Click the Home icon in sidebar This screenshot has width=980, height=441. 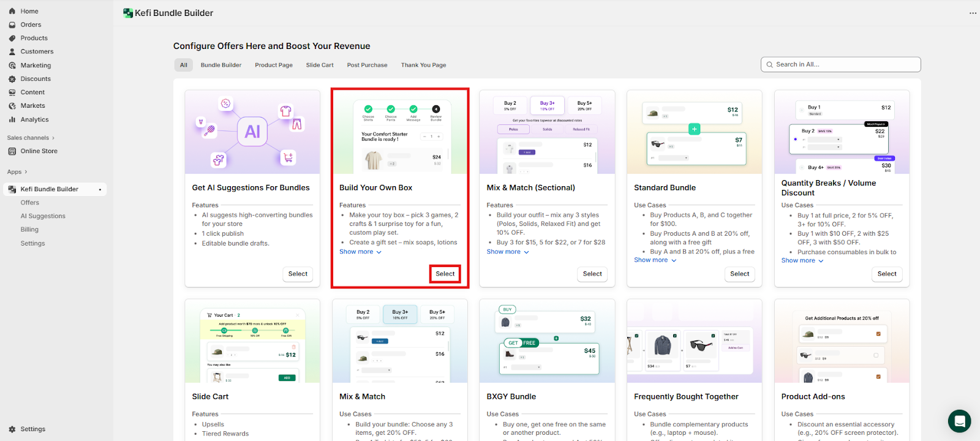click(12, 11)
